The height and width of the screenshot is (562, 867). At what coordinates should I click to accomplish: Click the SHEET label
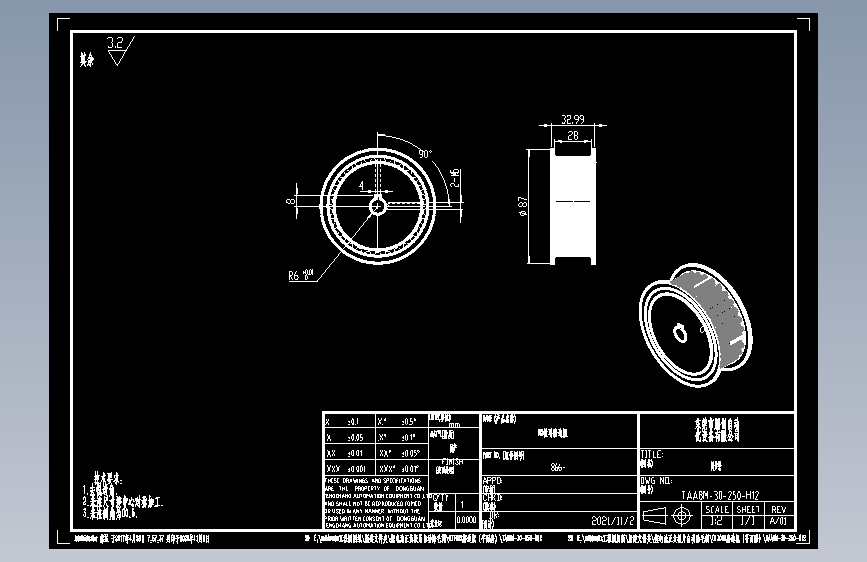(x=748, y=509)
